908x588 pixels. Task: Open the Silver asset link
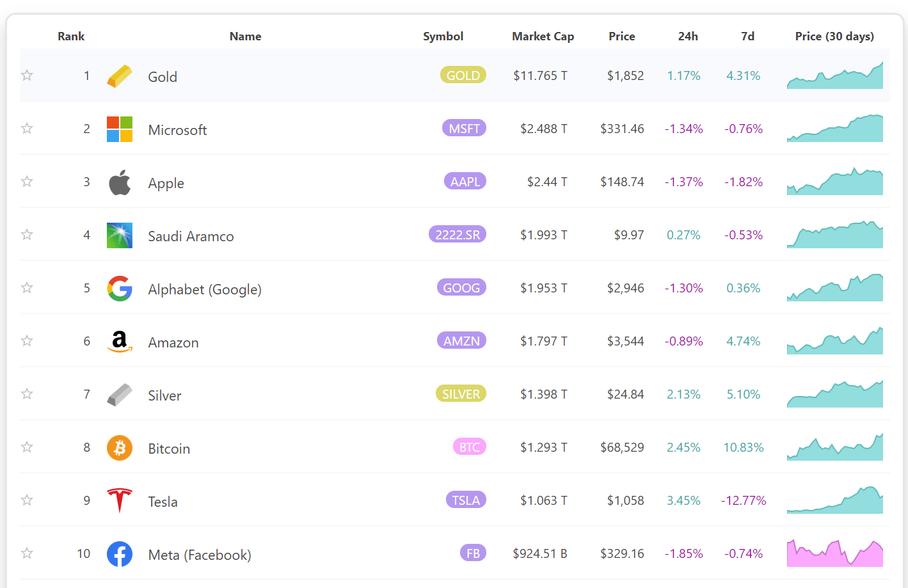(x=164, y=396)
